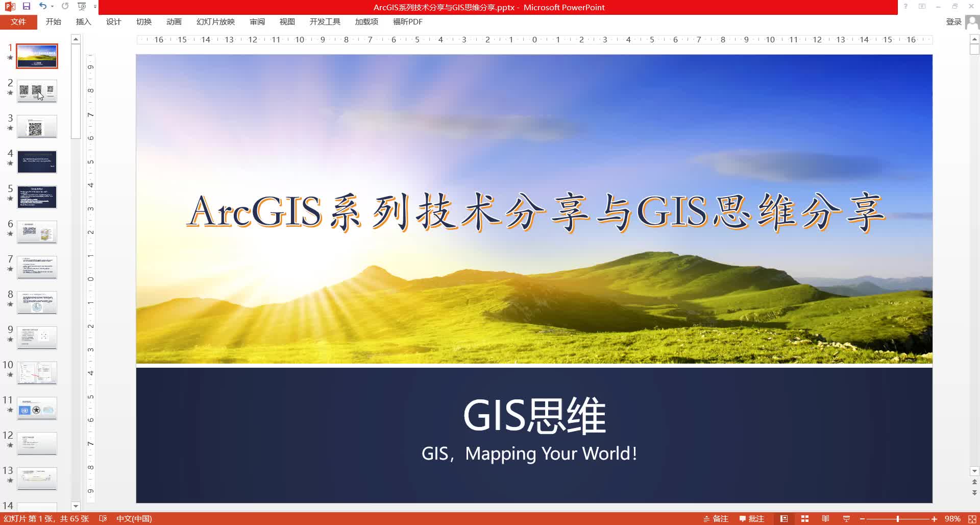Click the redo/repeat icon
The width and height of the screenshot is (980, 525).
(x=65, y=7)
